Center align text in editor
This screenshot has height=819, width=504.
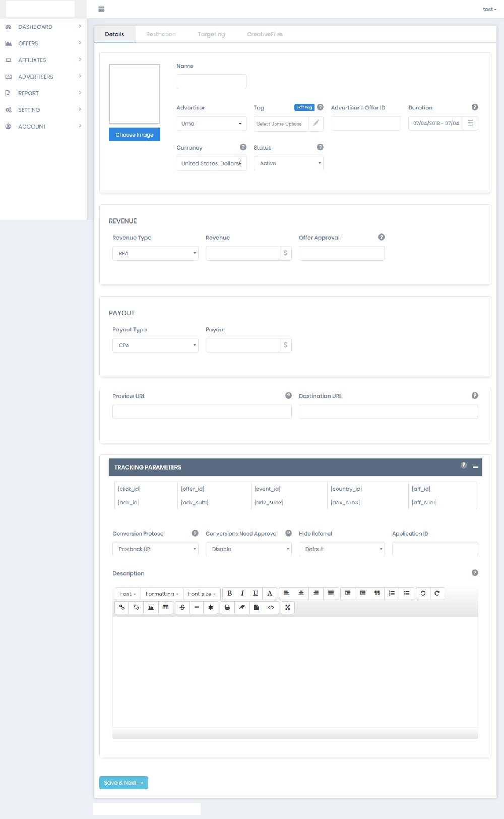pyautogui.click(x=301, y=594)
